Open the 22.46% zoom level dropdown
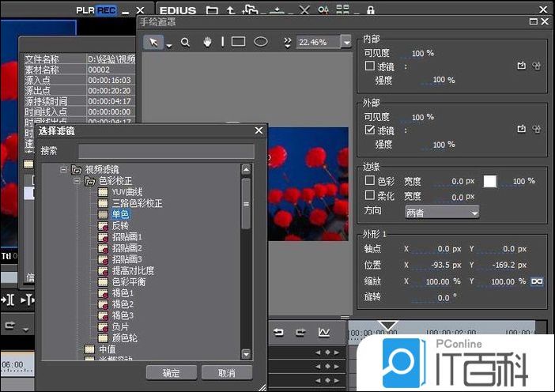This screenshot has height=392, width=555. [x=345, y=42]
